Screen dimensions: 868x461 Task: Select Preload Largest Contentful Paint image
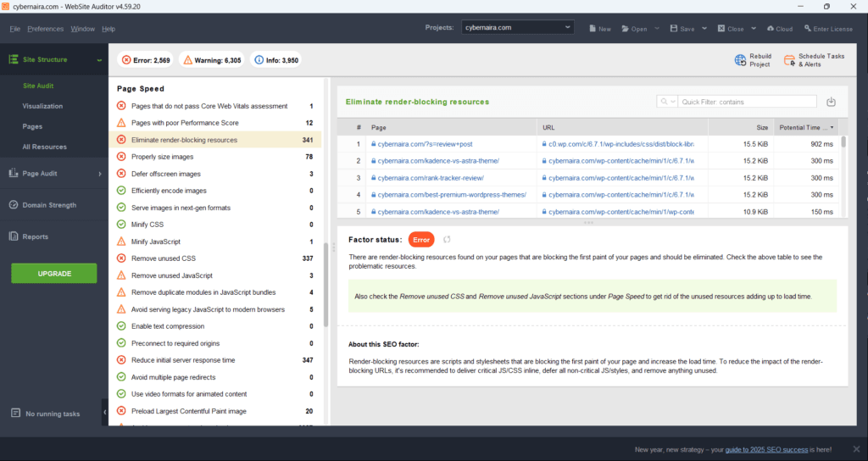tap(214, 411)
